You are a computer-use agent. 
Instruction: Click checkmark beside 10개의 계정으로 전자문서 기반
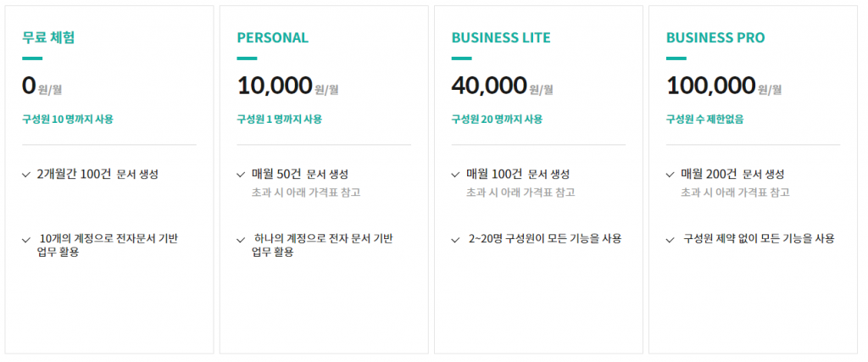coord(26,240)
